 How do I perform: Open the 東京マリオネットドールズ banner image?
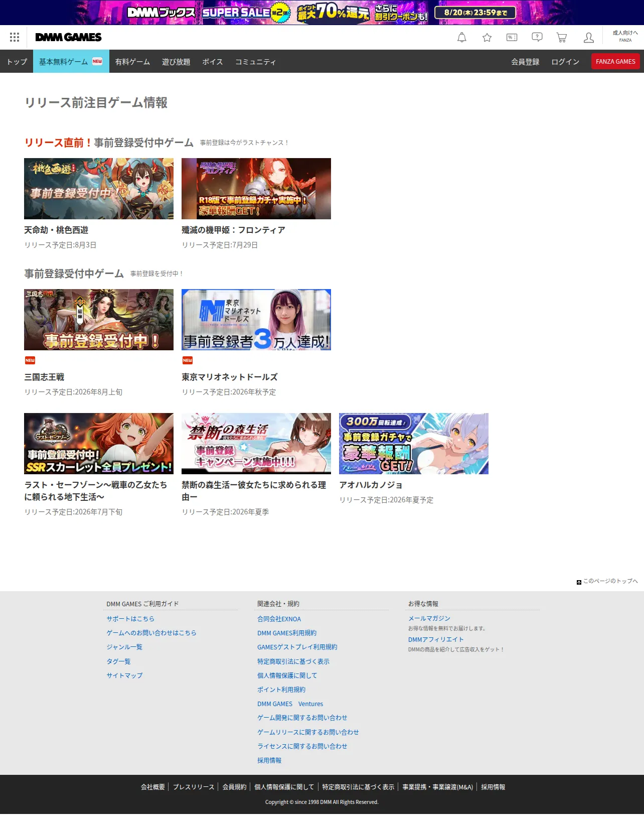click(x=256, y=320)
